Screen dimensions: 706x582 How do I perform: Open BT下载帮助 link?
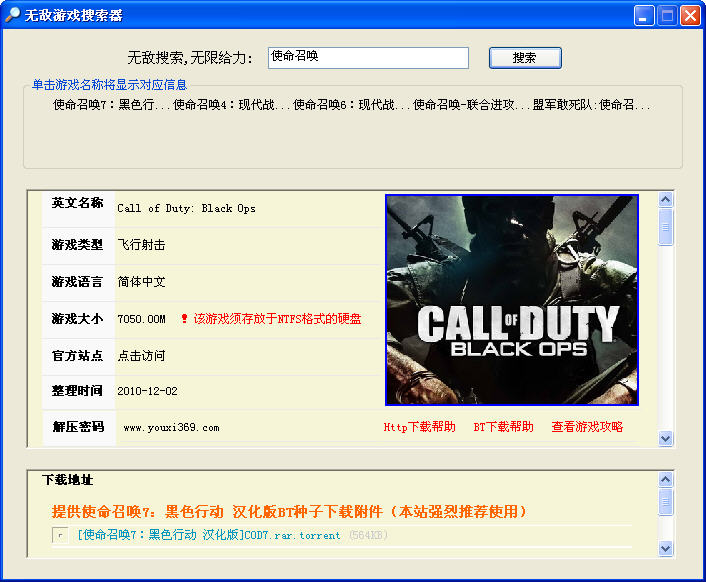point(503,427)
